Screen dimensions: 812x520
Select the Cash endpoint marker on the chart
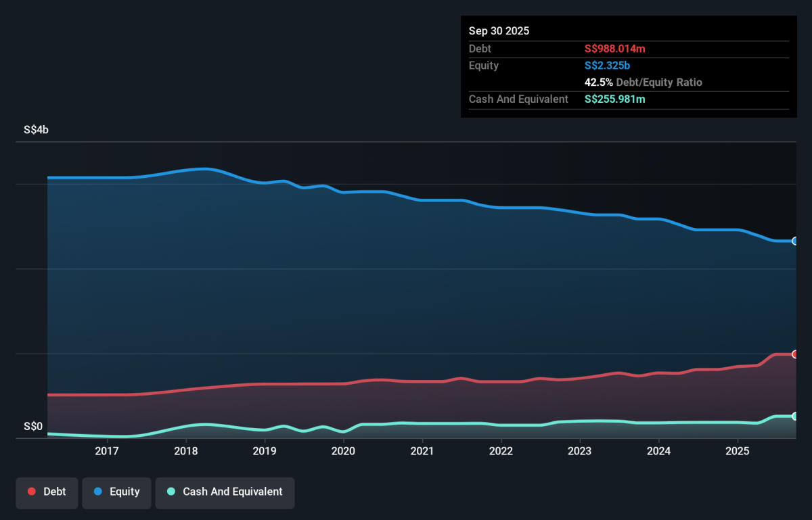click(x=796, y=416)
